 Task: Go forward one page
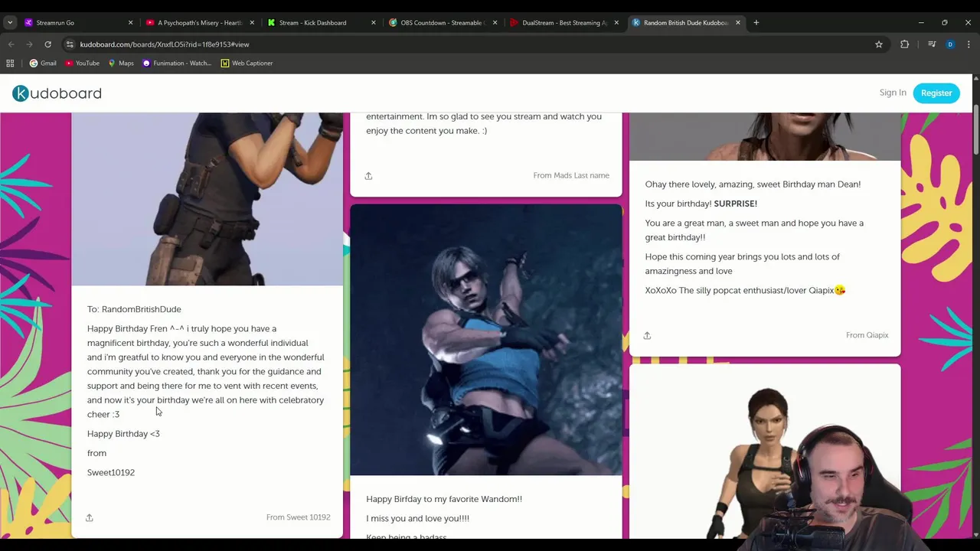pos(30,44)
